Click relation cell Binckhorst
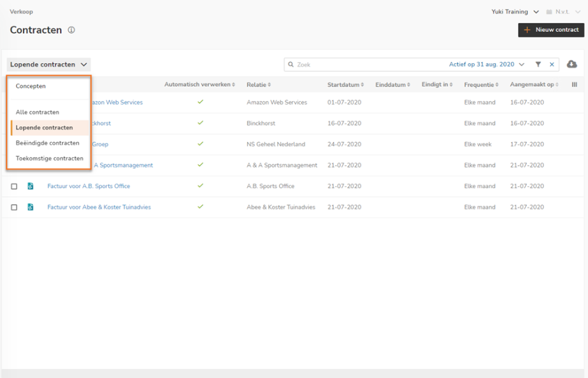Screen dimensions: 588x378 click(261, 124)
